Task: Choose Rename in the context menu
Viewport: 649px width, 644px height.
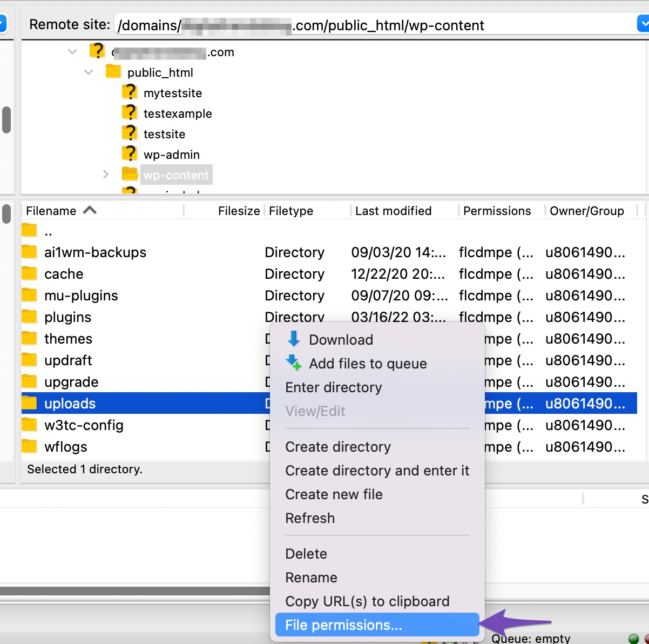Action: pyautogui.click(x=311, y=577)
